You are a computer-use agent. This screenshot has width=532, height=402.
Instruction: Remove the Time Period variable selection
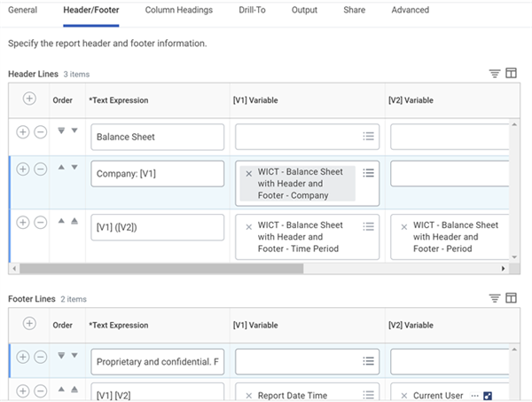click(x=248, y=227)
